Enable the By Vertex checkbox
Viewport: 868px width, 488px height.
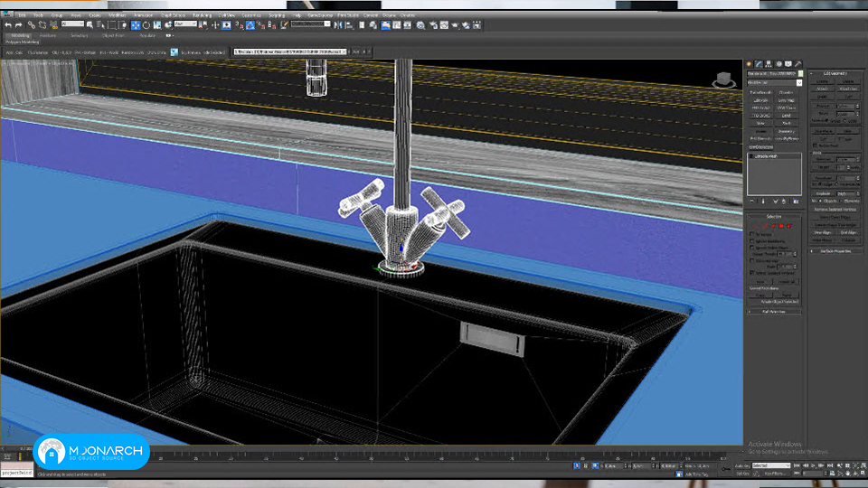751,235
